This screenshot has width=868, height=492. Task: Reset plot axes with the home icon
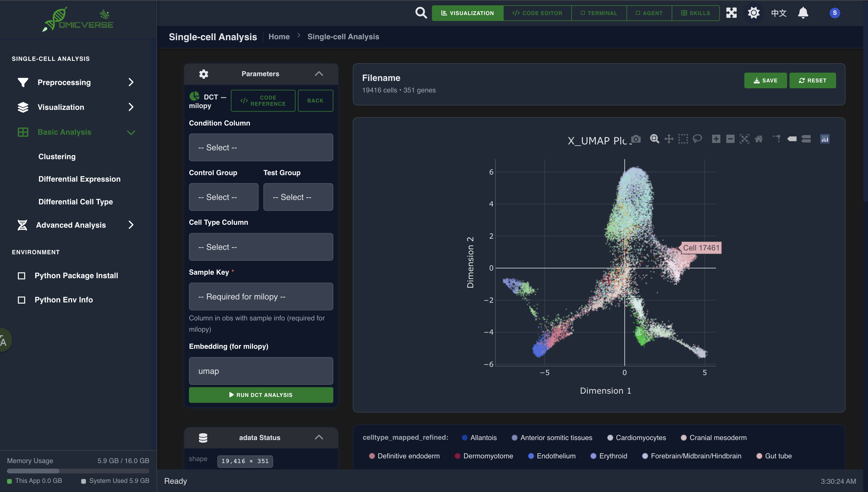click(x=758, y=139)
